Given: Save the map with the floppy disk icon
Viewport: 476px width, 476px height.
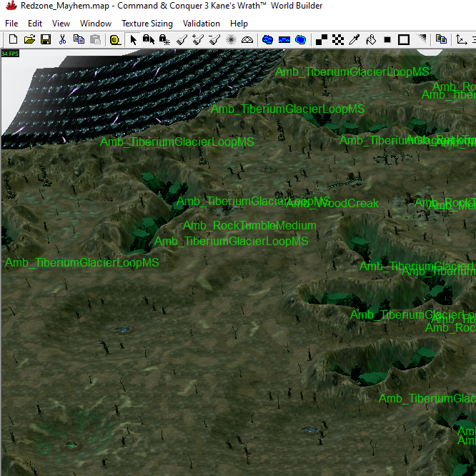Looking at the screenshot, I should pyautogui.click(x=46, y=39).
